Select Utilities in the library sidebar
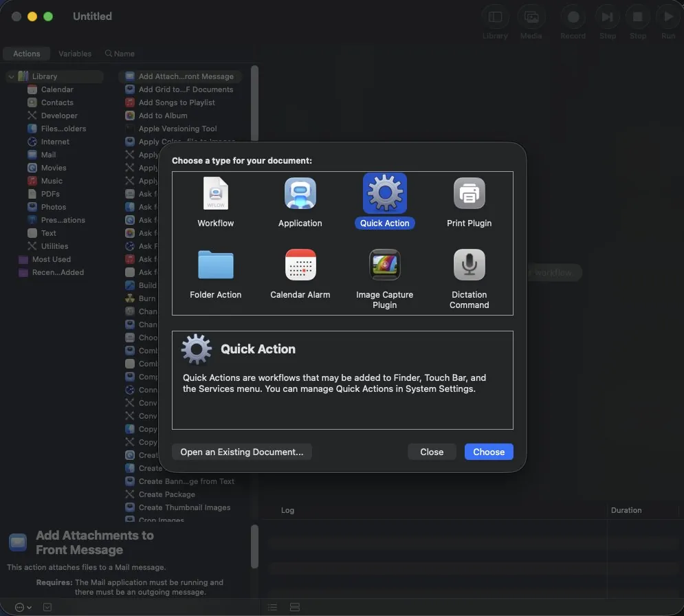 pos(54,247)
